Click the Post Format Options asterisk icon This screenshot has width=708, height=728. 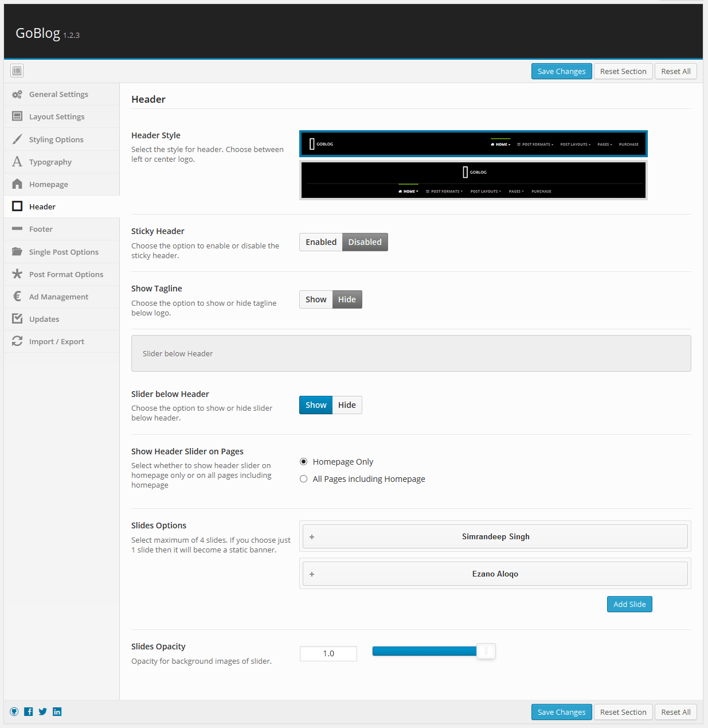coord(17,274)
